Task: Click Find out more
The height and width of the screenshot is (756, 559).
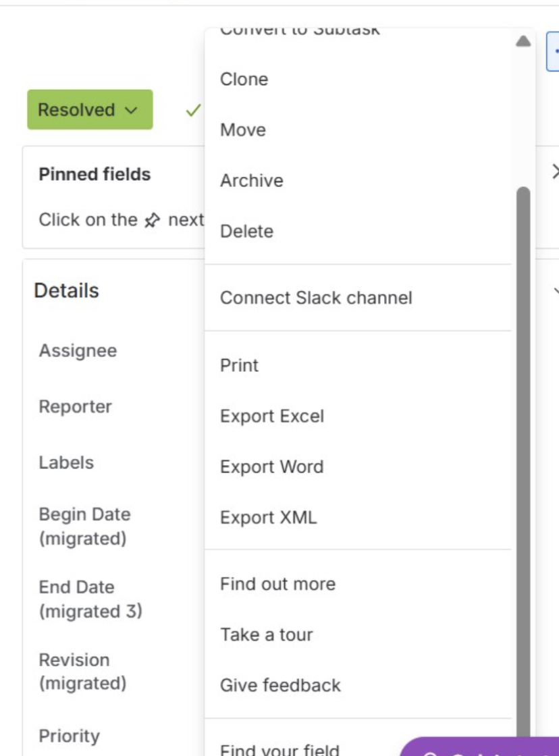Action: click(277, 584)
